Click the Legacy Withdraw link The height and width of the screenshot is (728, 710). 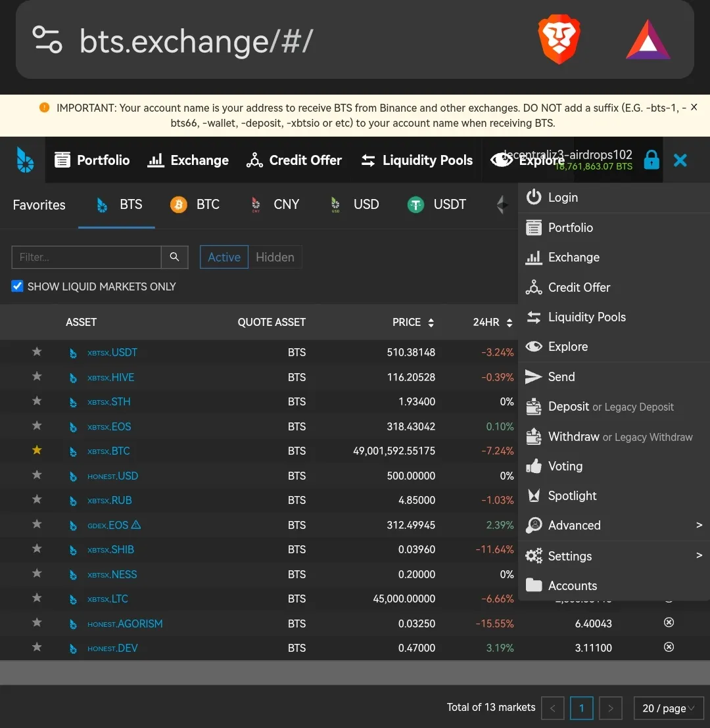653,438
